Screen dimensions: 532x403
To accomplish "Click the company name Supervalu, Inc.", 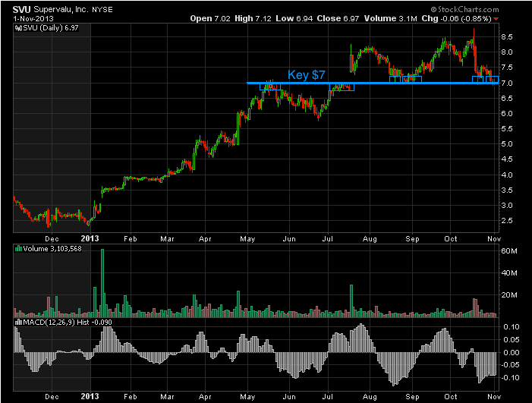I will click(x=61, y=10).
